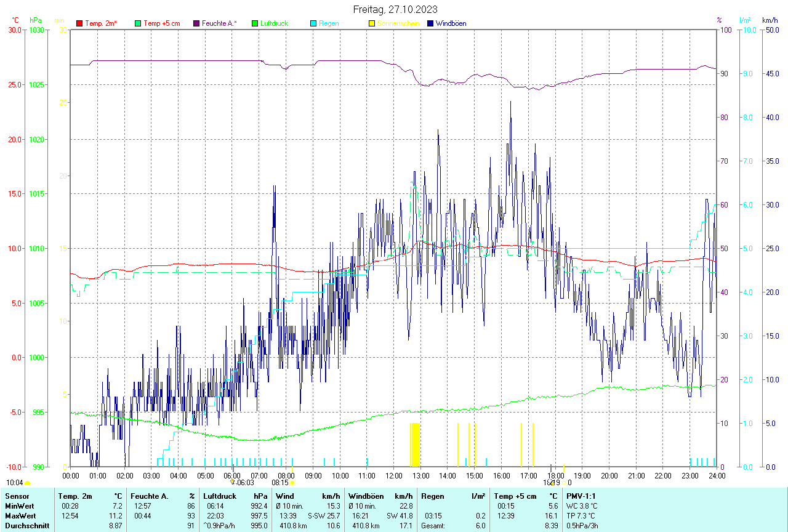This screenshot has width=788, height=532.
Task: Click the 'Temp +5 cm' legend label
Action: 161,23
